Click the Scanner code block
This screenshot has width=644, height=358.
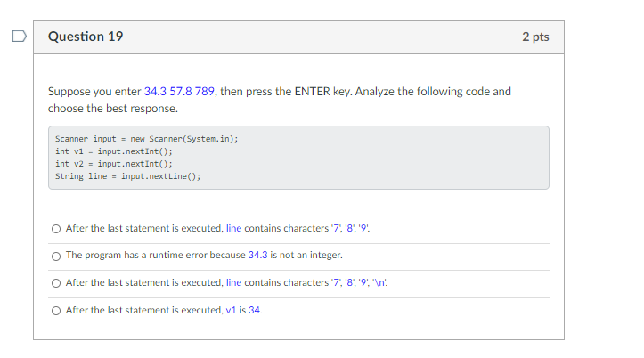298,158
